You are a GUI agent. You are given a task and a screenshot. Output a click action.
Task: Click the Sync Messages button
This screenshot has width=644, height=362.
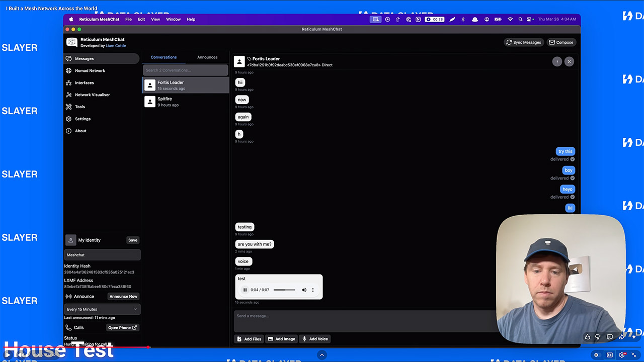[x=524, y=42]
